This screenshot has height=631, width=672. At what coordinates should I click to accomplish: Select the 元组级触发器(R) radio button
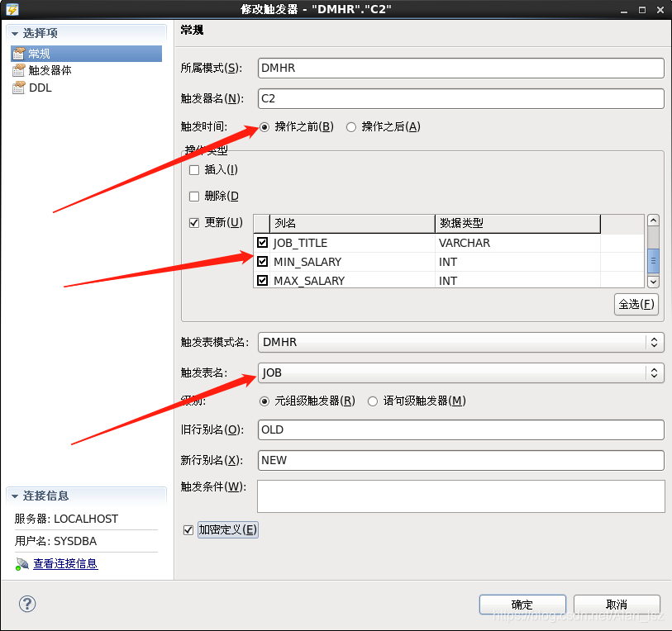tap(265, 401)
